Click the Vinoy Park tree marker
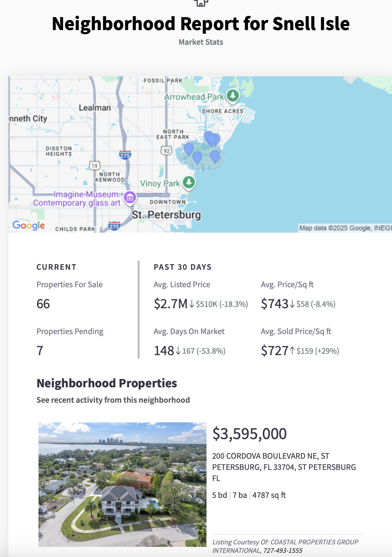Screen dimensions: 392x557 (x=189, y=182)
